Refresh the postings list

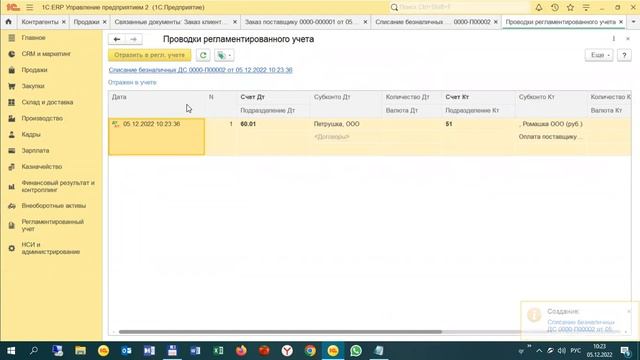click(x=203, y=55)
